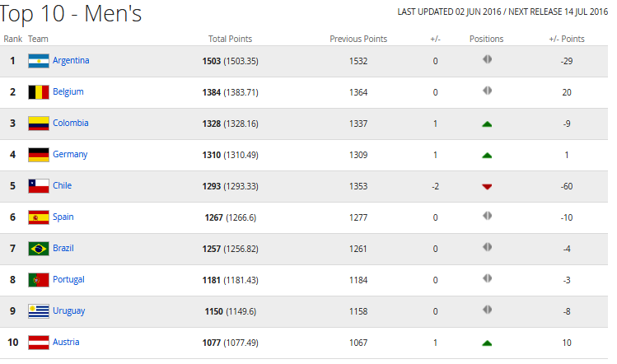617x364 pixels.
Task: Click the Rank column header
Action: tap(13, 39)
